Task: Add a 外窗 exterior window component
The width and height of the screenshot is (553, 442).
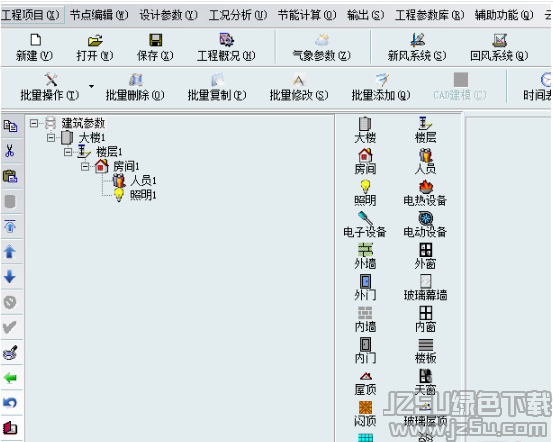Action: pos(426,256)
